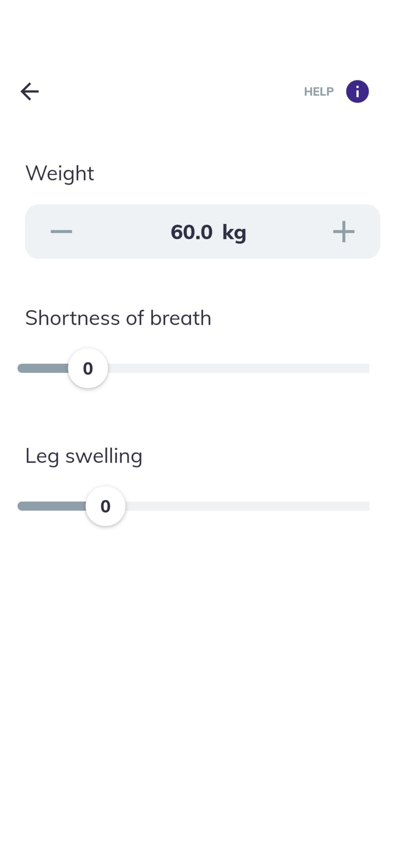This screenshot has width=401, height=868.
Task: Decrease weight with the minus button
Action: pos(61,232)
